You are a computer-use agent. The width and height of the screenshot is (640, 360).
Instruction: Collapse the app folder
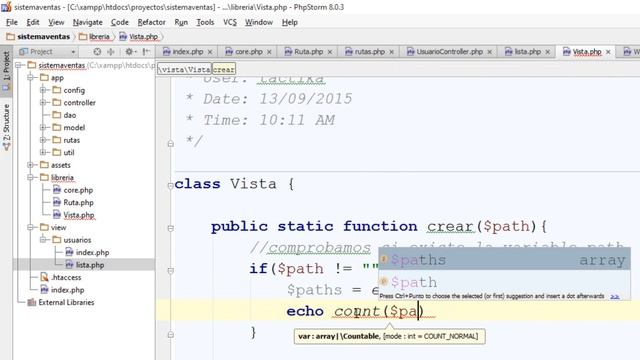click(31, 78)
